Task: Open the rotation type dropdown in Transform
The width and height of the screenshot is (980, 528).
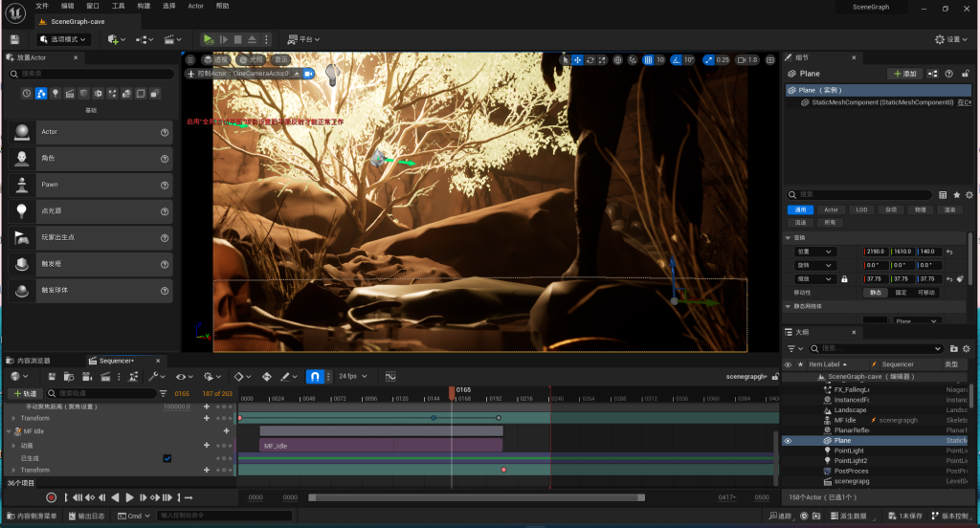Action: tap(814, 266)
